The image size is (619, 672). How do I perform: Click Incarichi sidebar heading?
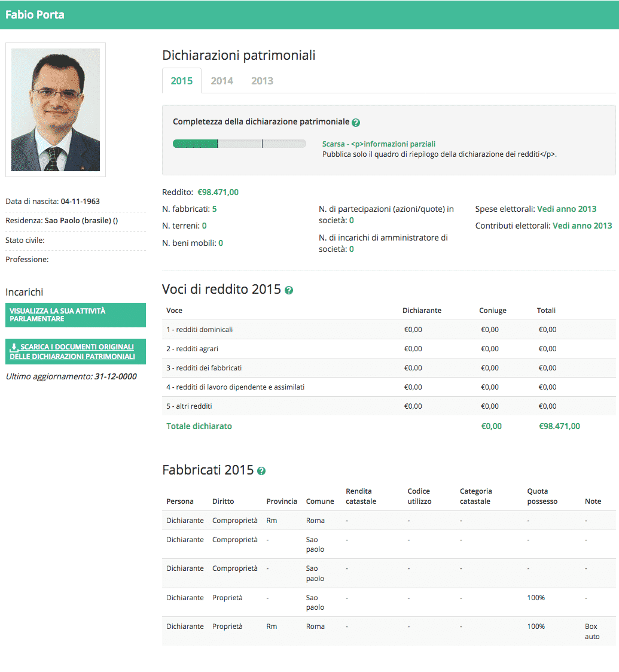point(25,292)
